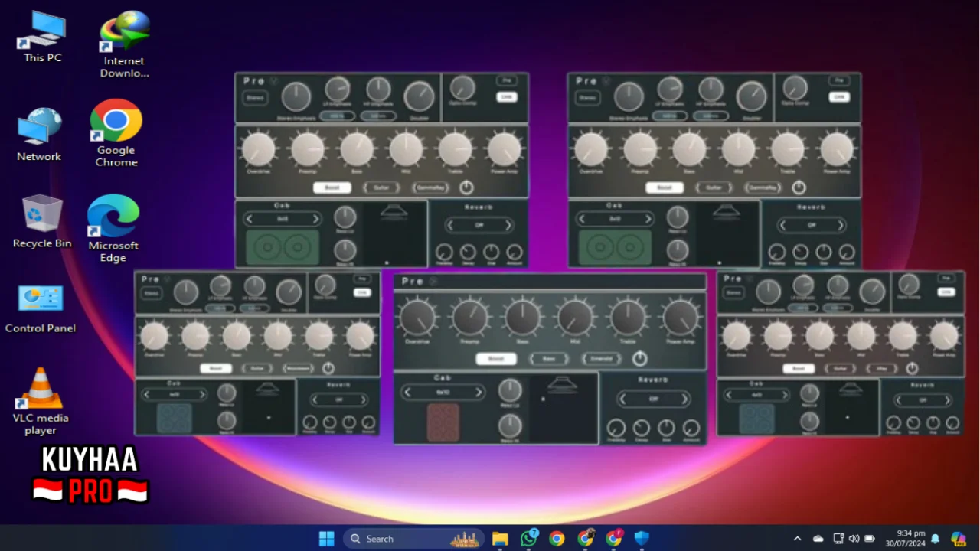Viewport: 980px width, 551px height.
Task: Toggle the power icon beside the Moonbeam selector
Action: point(328,368)
